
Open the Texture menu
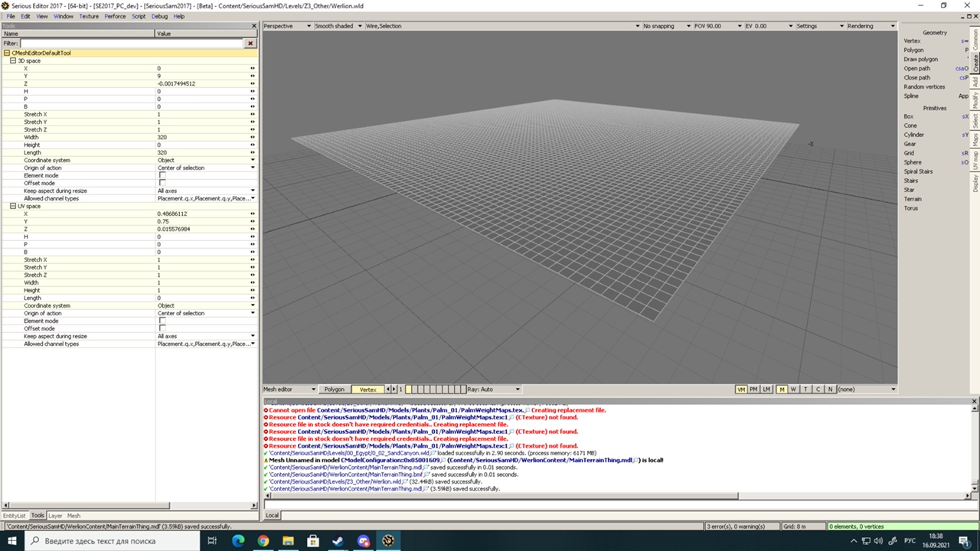click(89, 16)
